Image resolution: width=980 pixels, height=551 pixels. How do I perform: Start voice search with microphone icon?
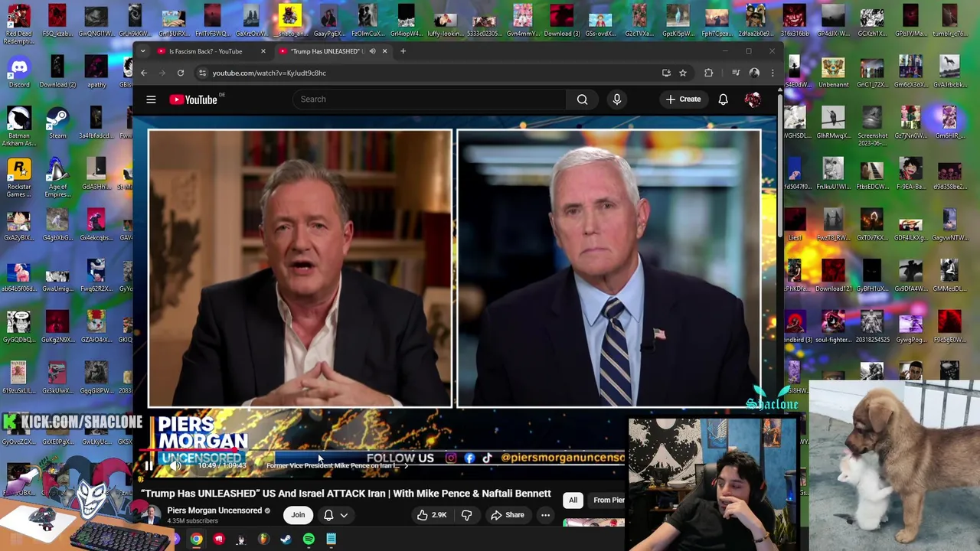click(x=616, y=99)
